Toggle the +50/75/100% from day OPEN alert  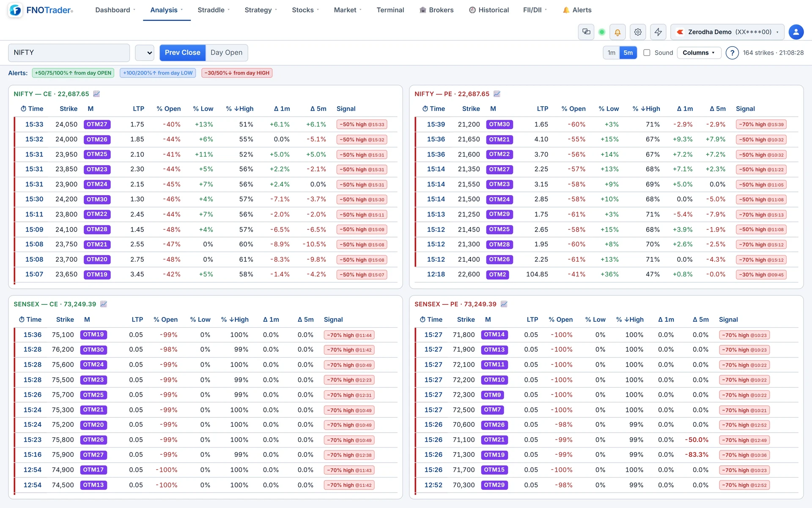73,73
